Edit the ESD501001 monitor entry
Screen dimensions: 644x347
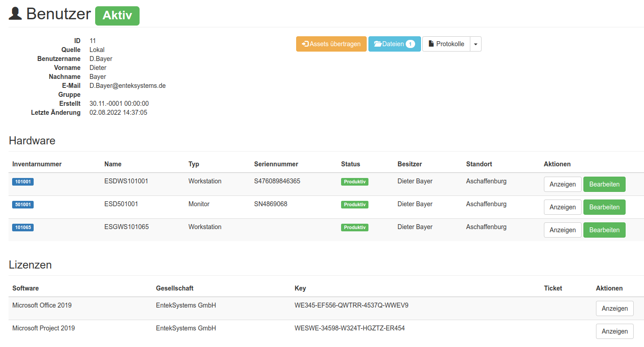604,207
